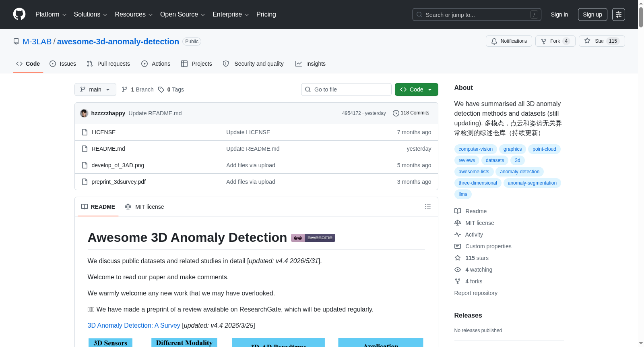Expand the green Code dropdown
Screen dimensions: 644x347
click(417, 89)
